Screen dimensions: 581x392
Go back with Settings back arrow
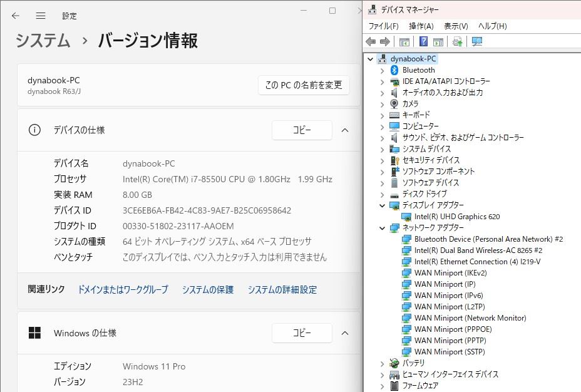[15, 16]
